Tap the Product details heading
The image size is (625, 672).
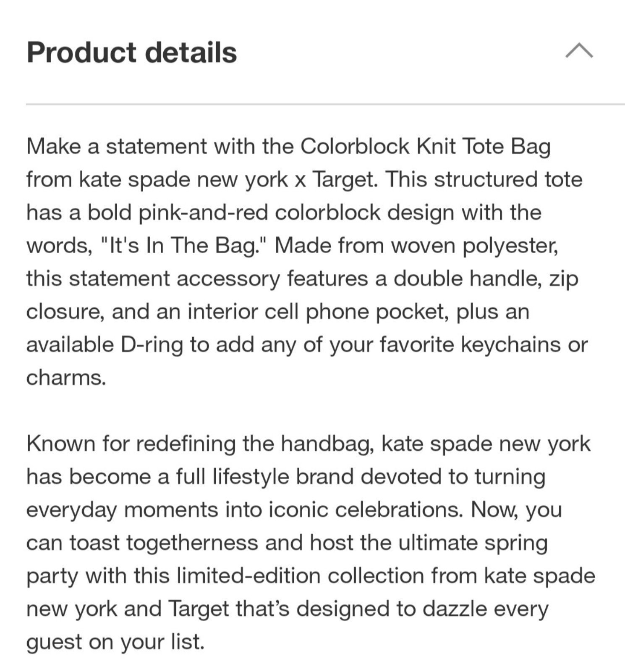pos(132,52)
